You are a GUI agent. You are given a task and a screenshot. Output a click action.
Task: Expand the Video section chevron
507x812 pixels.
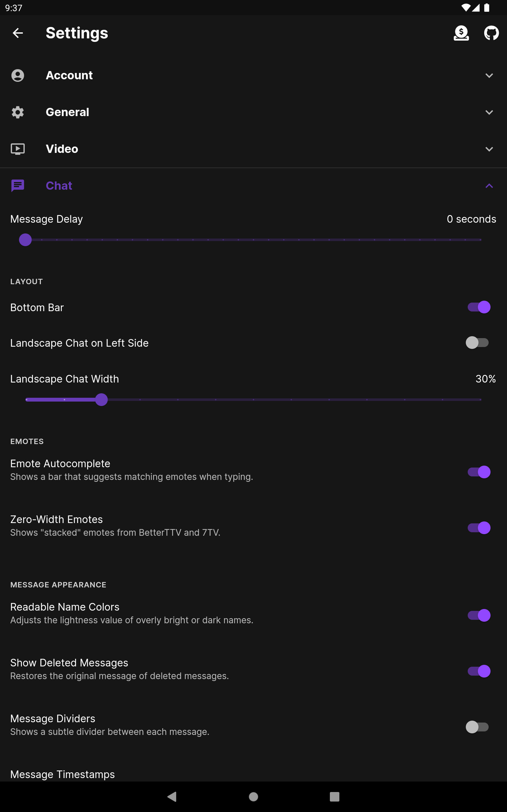(489, 149)
